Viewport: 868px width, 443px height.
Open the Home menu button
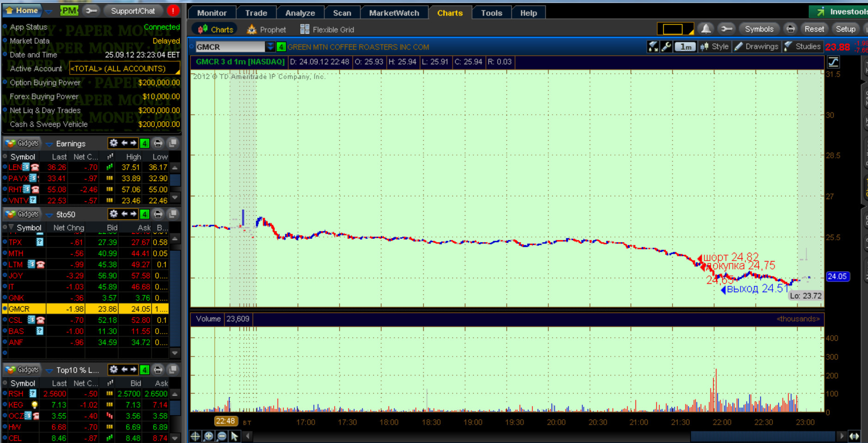(22, 10)
